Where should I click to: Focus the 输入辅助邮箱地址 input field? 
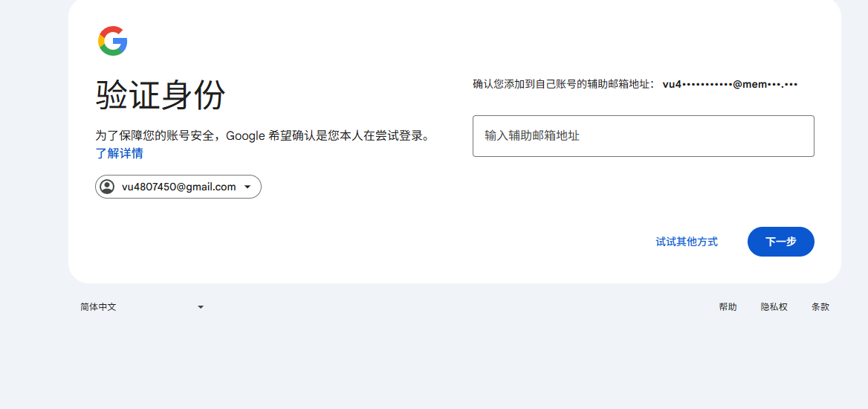pyautogui.click(x=643, y=136)
